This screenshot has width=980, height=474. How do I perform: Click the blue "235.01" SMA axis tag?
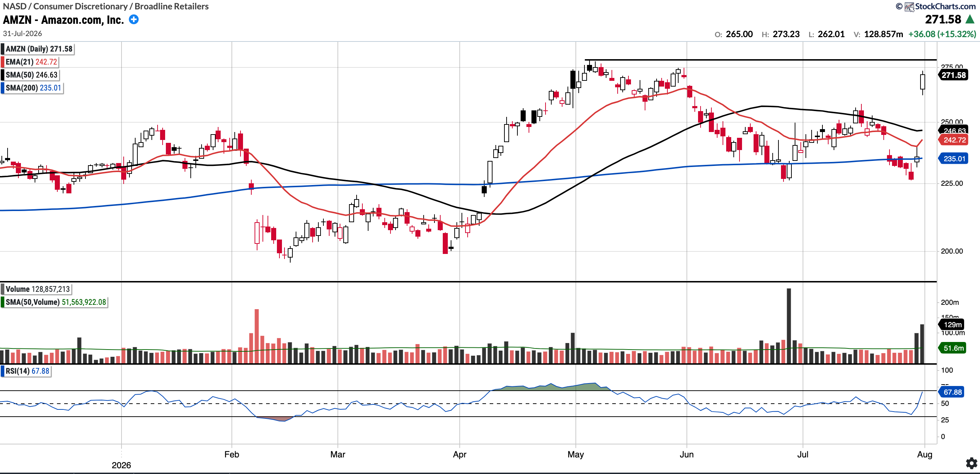pyautogui.click(x=954, y=158)
